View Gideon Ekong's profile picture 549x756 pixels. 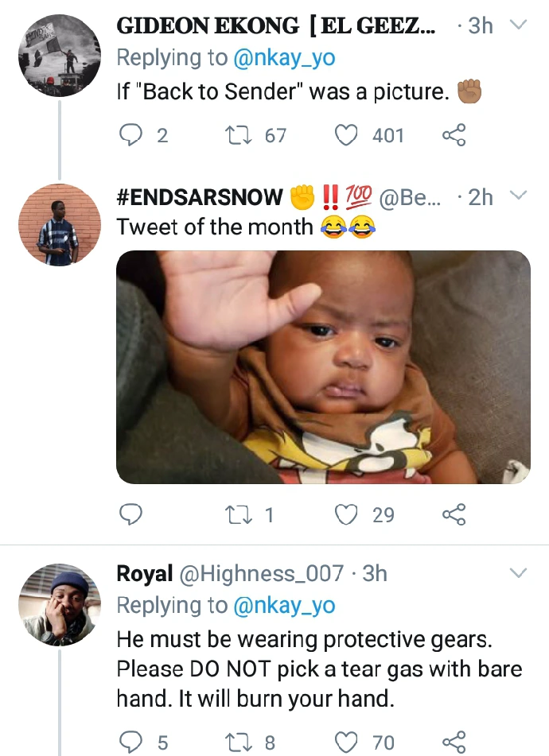pos(60,56)
